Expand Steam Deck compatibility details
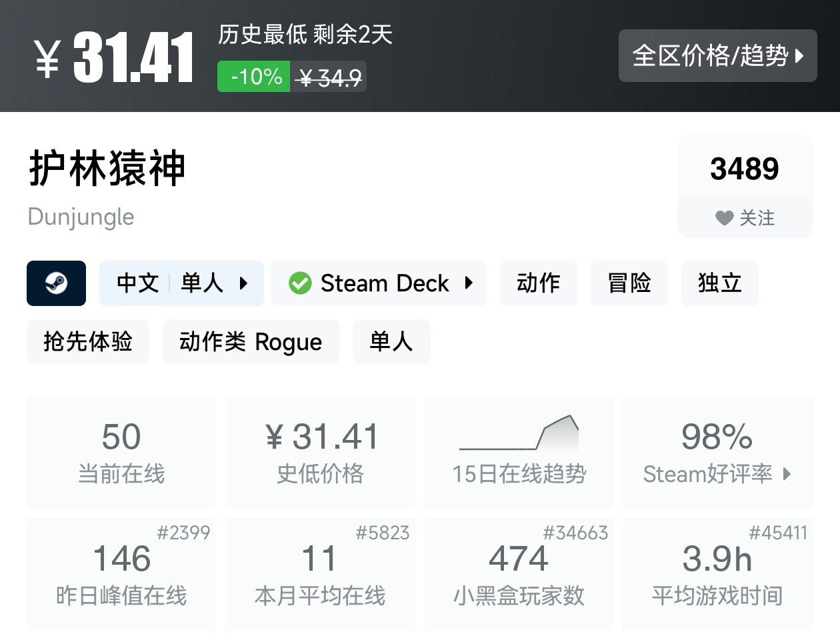 469,283
